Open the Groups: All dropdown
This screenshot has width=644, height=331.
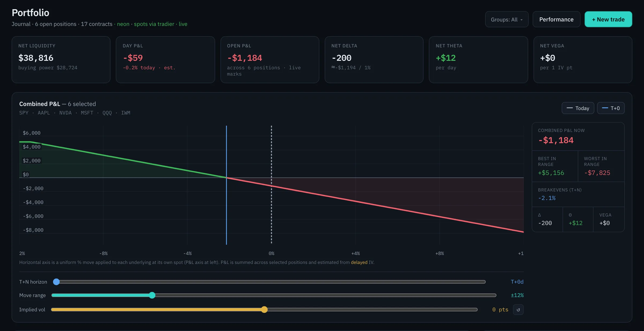pyautogui.click(x=507, y=19)
